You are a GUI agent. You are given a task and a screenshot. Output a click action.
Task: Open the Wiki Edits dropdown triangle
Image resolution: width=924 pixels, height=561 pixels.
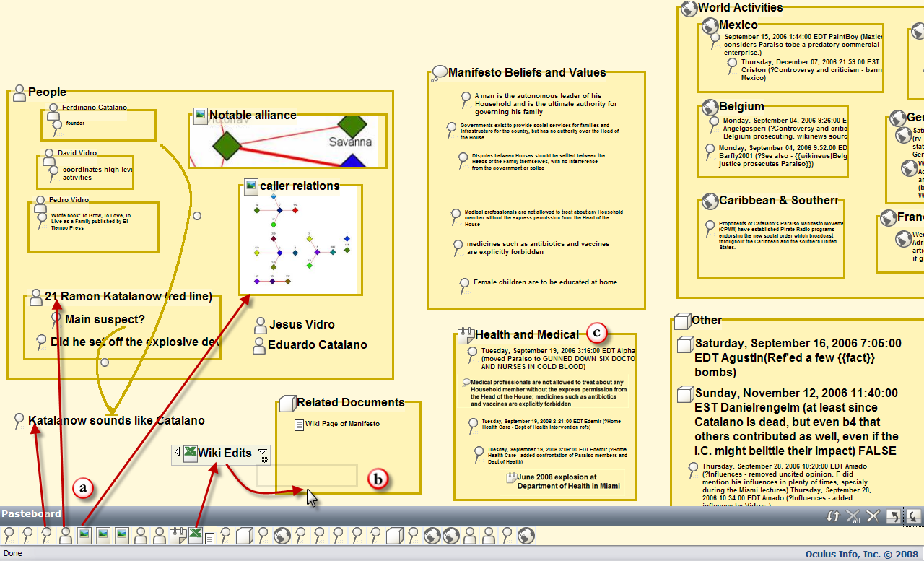click(263, 451)
